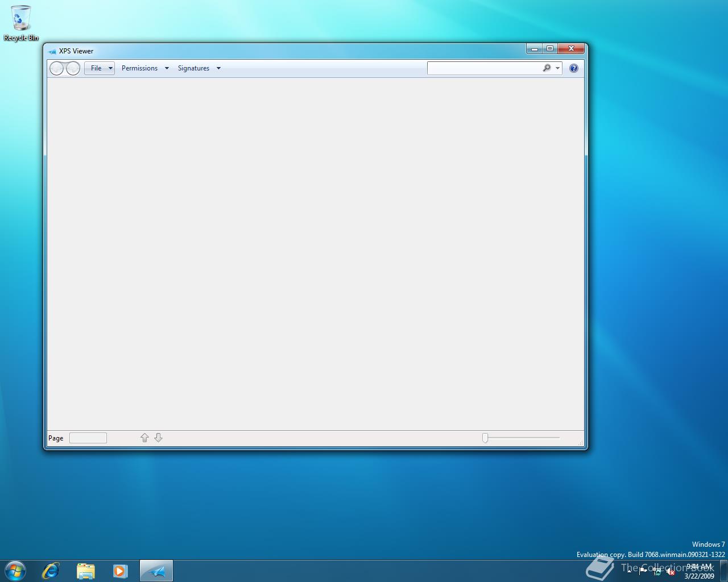Expand the Permissions dropdown arrow

tap(167, 68)
